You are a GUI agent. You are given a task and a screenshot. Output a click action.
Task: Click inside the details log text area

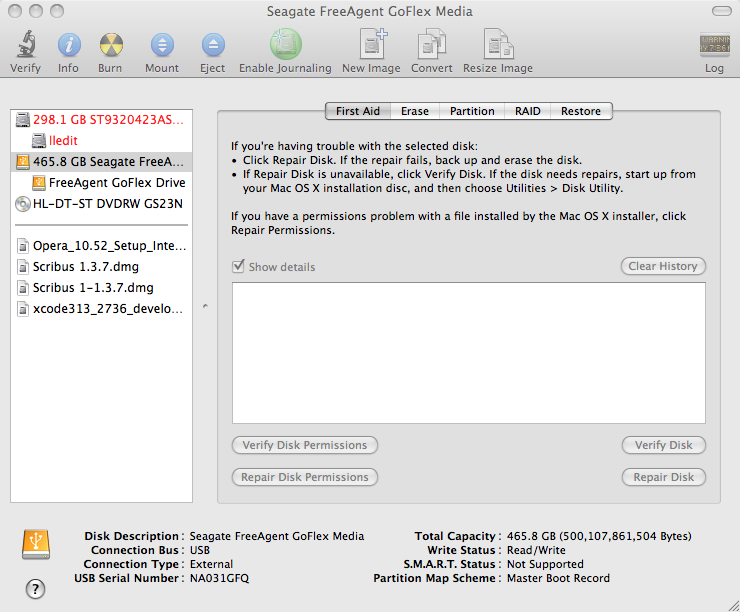(469, 353)
